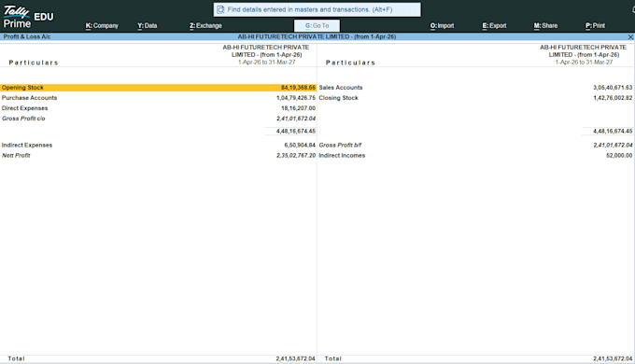Viewport: 635px width, 364px height.
Task: Open the K: Company menu
Action: [x=102, y=25]
